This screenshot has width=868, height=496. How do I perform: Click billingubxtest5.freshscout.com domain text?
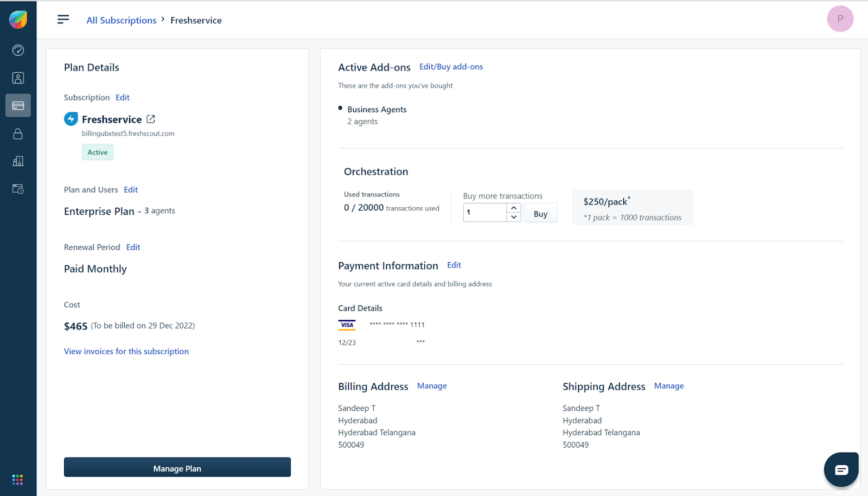pyautogui.click(x=128, y=133)
